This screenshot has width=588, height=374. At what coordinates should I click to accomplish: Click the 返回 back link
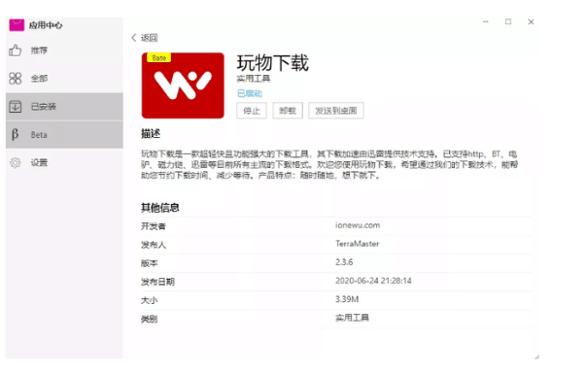click(x=149, y=38)
